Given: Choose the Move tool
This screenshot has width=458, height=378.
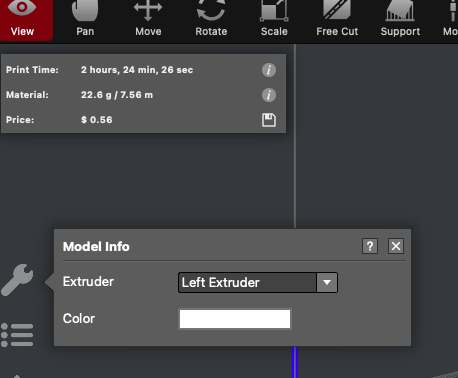Looking at the screenshot, I should pos(148,19).
